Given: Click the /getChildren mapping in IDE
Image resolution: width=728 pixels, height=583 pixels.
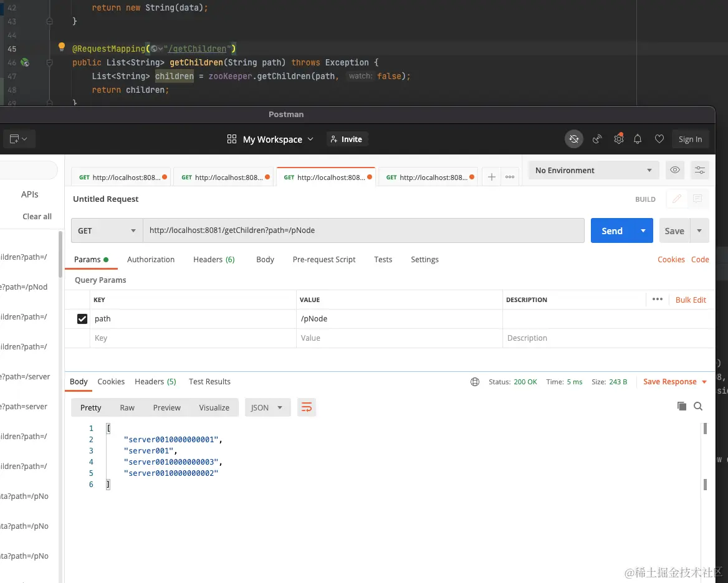Looking at the screenshot, I should [198, 49].
